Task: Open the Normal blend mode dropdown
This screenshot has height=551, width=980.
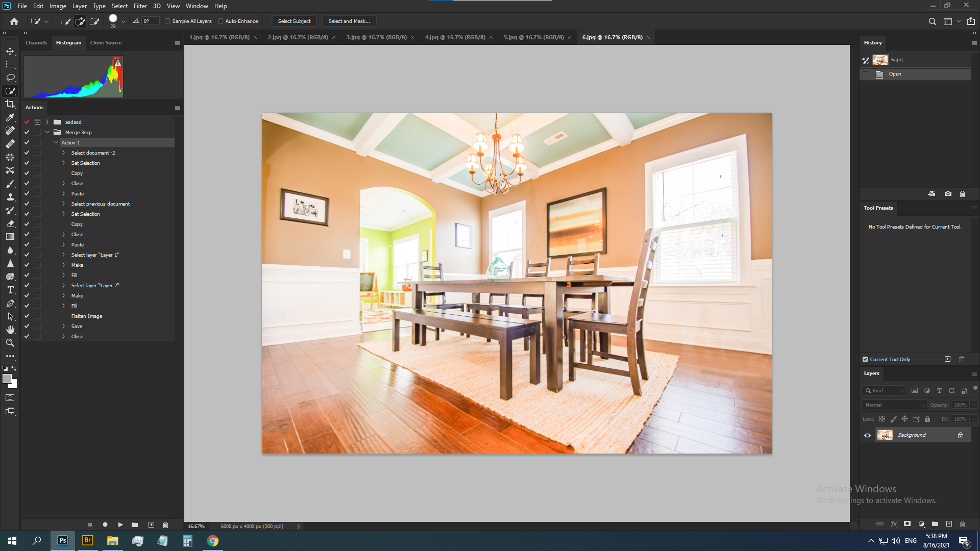Action: click(894, 405)
